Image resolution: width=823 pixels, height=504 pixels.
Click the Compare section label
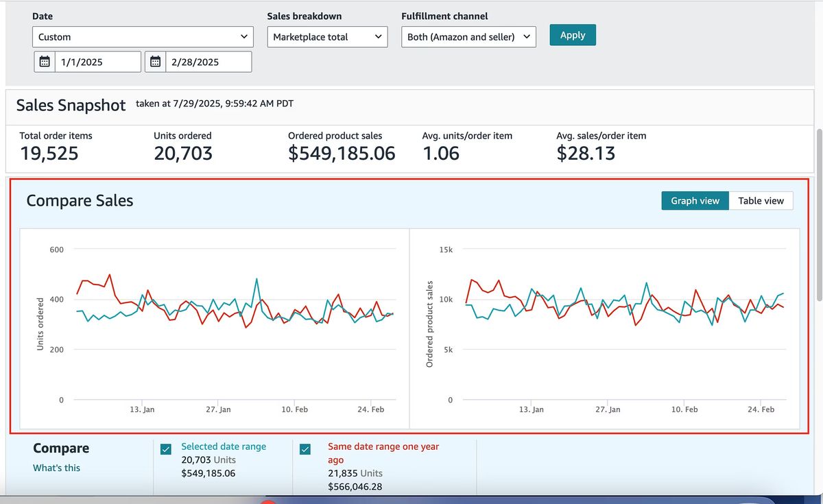pyautogui.click(x=61, y=448)
